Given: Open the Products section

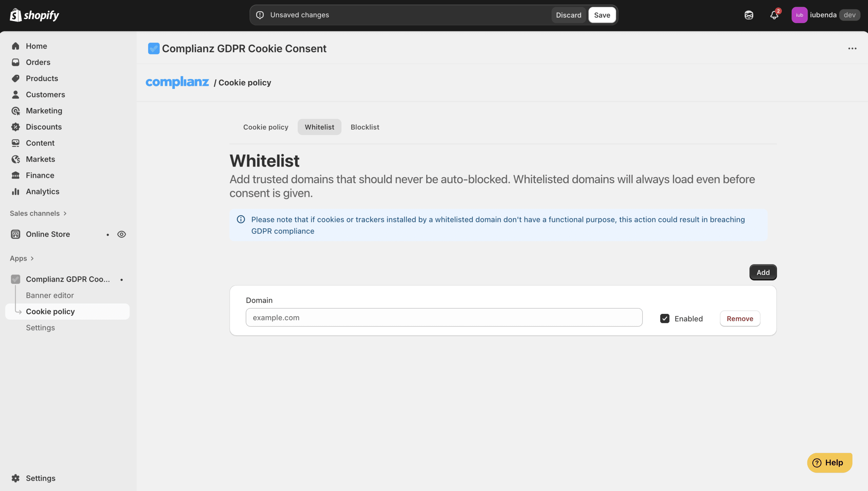Looking at the screenshot, I should tap(42, 78).
